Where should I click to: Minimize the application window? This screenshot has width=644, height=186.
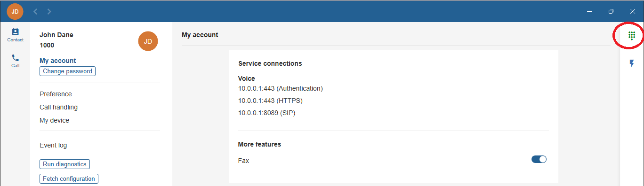click(x=589, y=11)
